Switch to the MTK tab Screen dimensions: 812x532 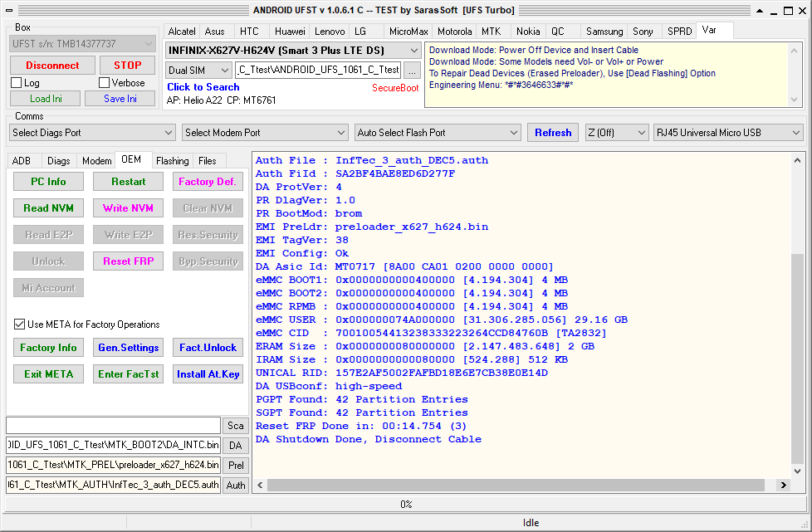(x=491, y=32)
